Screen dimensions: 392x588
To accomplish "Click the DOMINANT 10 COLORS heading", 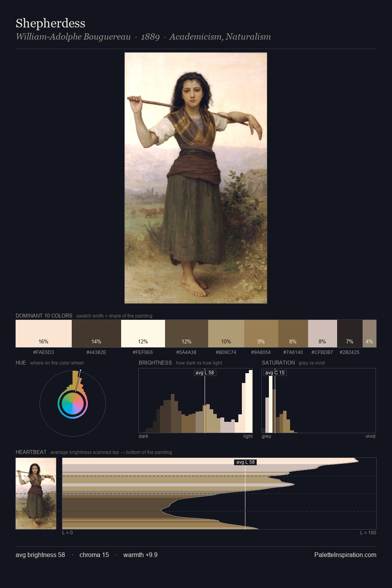I will (44, 316).
